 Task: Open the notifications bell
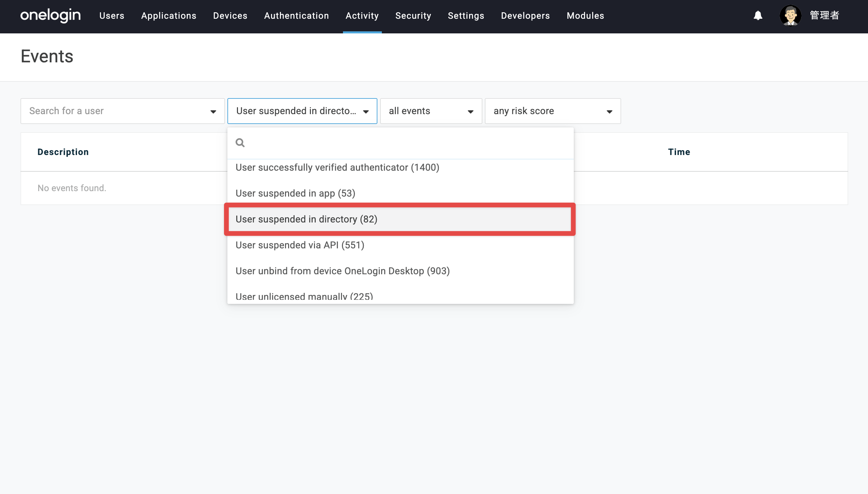click(758, 15)
